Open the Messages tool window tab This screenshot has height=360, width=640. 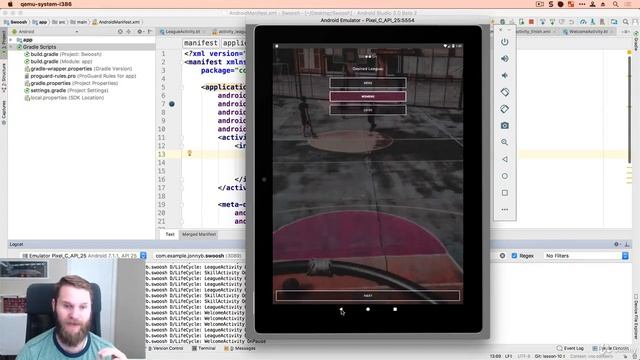(x=240, y=348)
